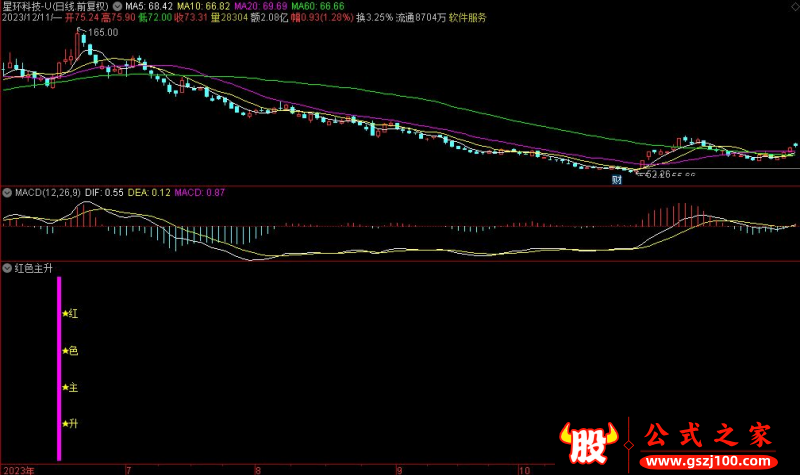This screenshot has height=475, width=800.
Task: Click the month 9 marker on time axis
Action: click(399, 469)
